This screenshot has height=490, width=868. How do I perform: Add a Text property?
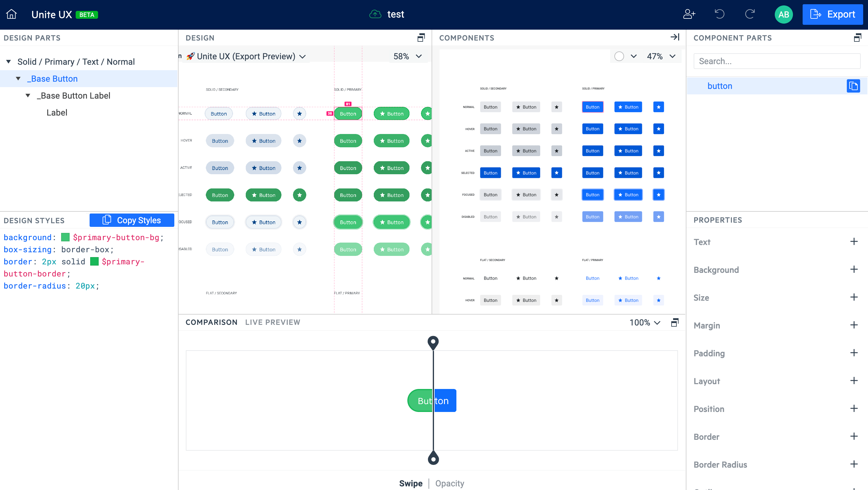pos(854,241)
